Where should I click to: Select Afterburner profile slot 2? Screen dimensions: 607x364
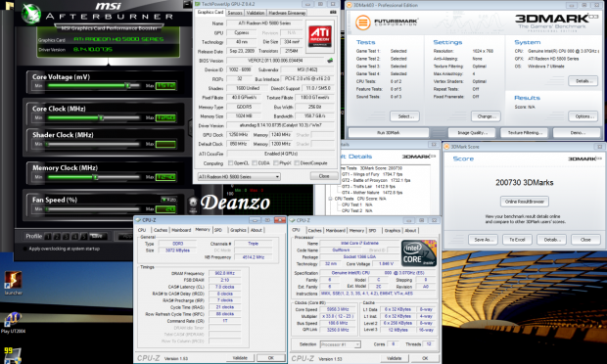tap(58, 236)
